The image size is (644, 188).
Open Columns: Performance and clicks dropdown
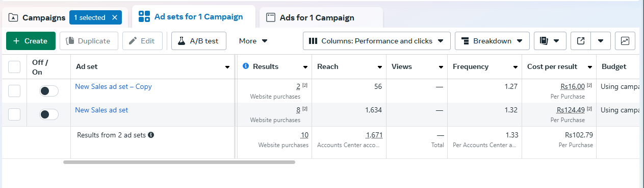tap(376, 41)
